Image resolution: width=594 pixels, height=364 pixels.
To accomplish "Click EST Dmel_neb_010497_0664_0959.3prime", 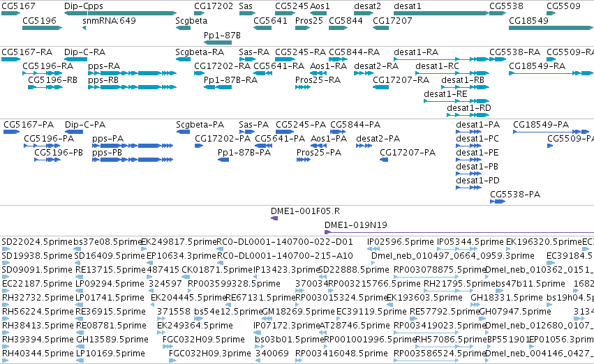I will pyautogui.click(x=453, y=256).
